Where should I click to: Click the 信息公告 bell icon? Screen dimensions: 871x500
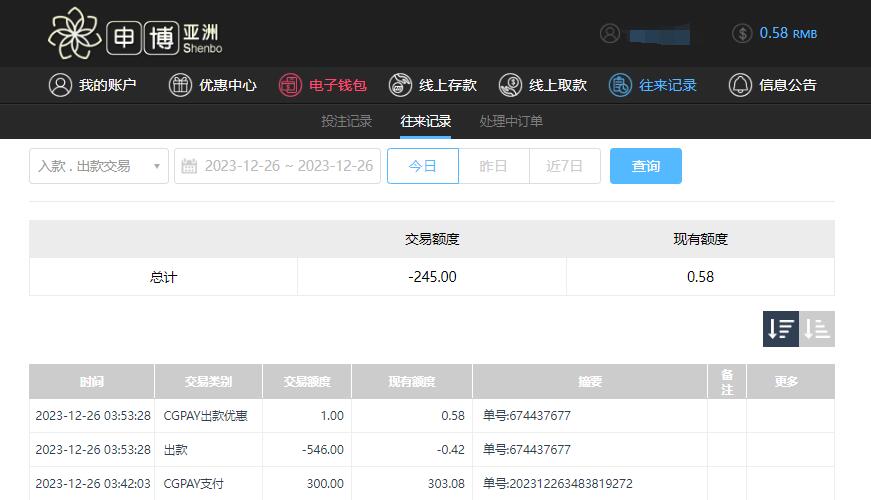tap(740, 85)
